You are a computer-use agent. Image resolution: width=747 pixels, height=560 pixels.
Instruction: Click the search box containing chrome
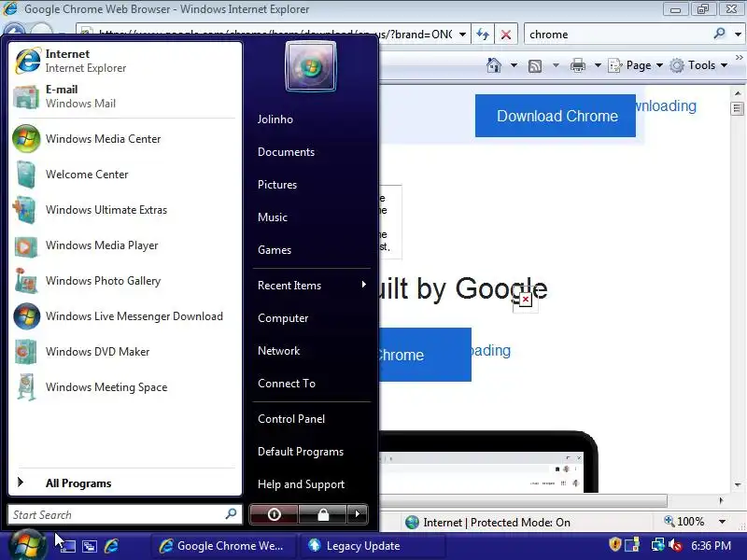tap(618, 35)
